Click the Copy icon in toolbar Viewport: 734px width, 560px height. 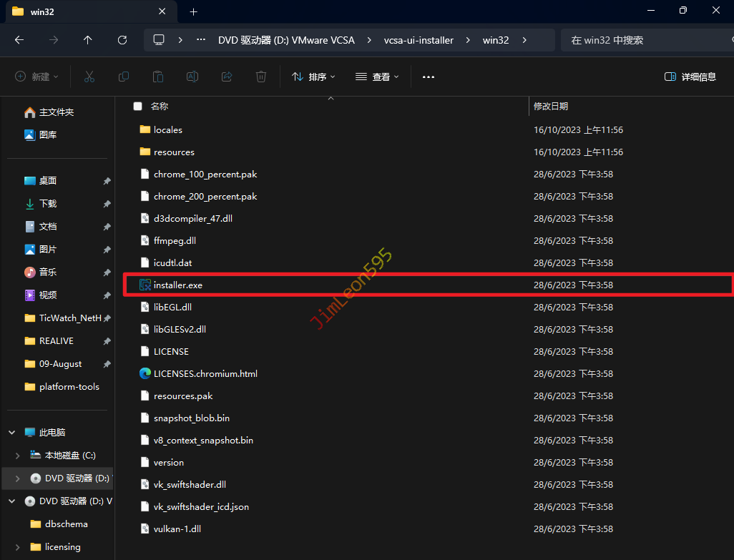(124, 77)
